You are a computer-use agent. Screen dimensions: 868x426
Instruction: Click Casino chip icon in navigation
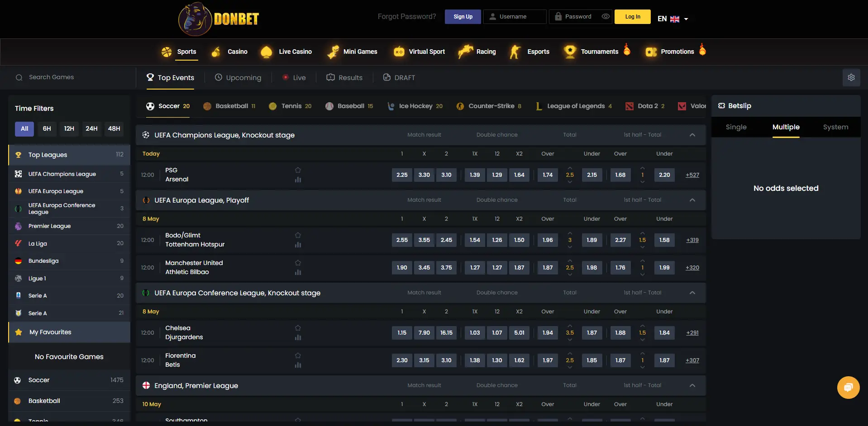click(216, 52)
